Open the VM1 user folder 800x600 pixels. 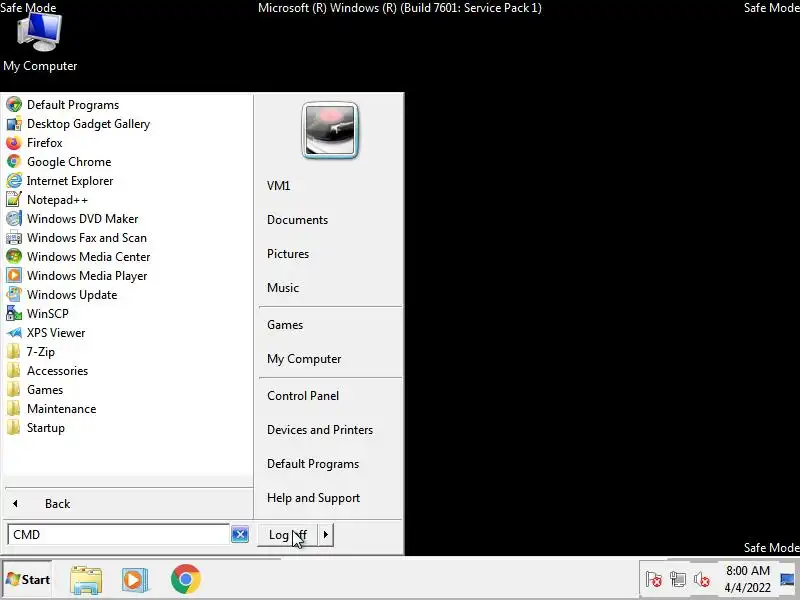click(x=279, y=186)
